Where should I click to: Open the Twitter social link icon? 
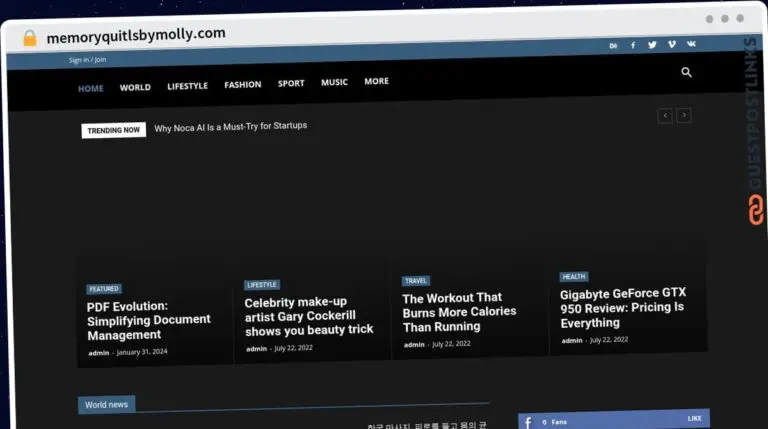click(652, 45)
